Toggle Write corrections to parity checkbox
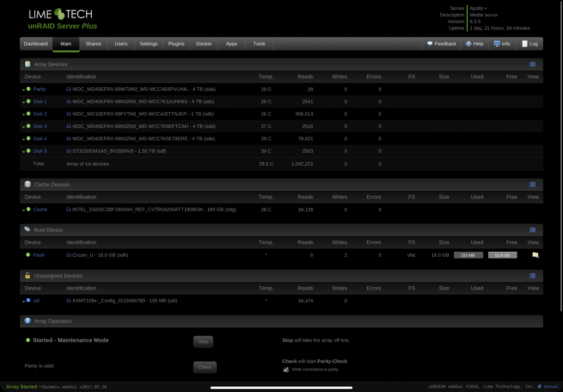563x392 pixels. pyautogui.click(x=286, y=369)
